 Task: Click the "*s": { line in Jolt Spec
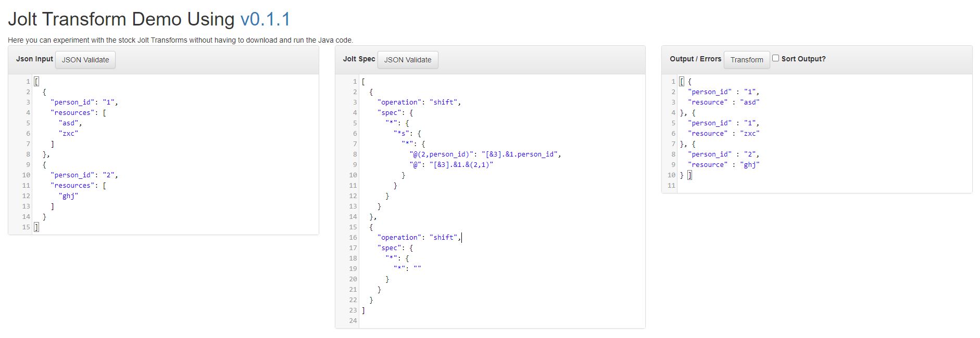(407, 134)
